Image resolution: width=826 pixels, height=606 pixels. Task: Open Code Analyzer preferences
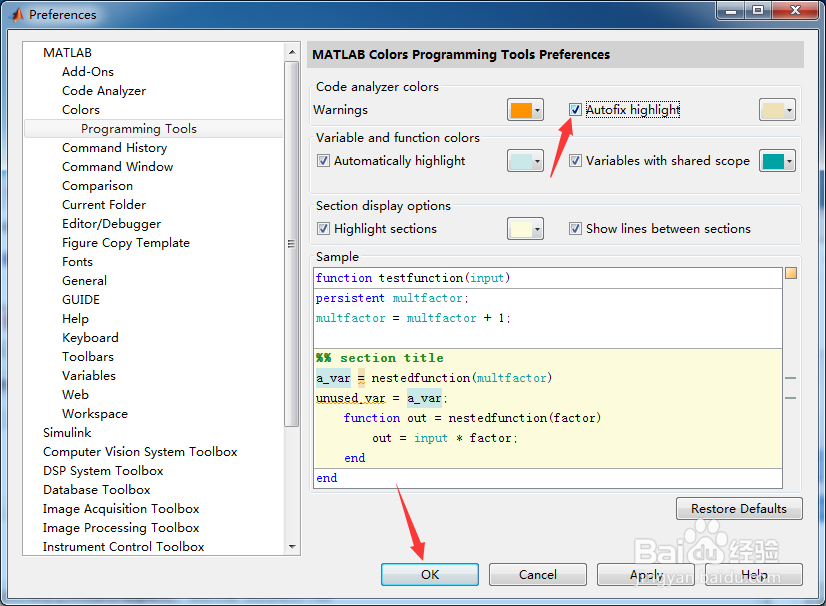click(x=104, y=91)
